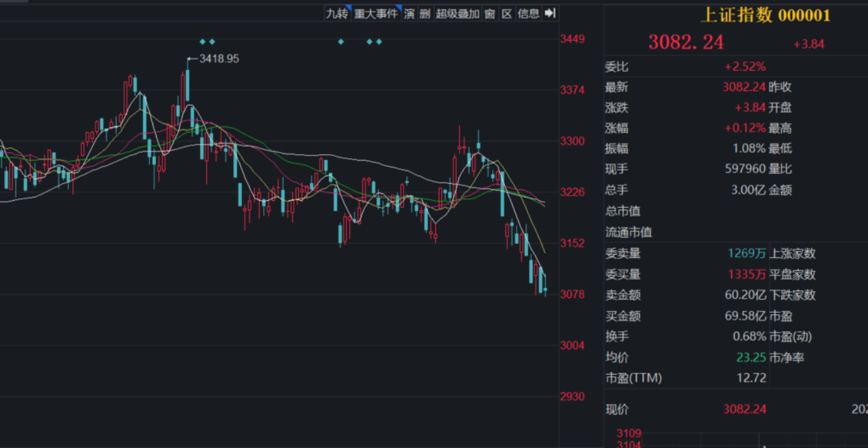The width and height of the screenshot is (868, 448).
Task: Click the large 3082.24 price heading
Action: click(x=686, y=43)
